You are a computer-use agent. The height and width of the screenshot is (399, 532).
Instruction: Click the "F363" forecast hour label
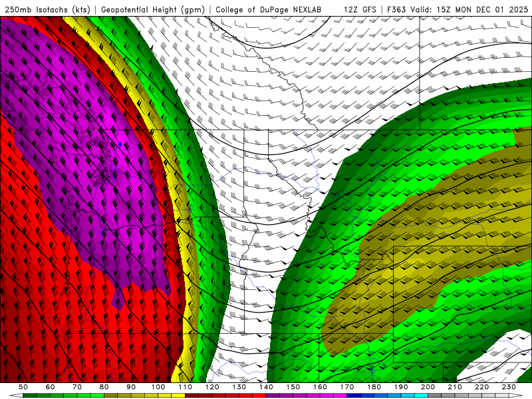click(x=396, y=9)
